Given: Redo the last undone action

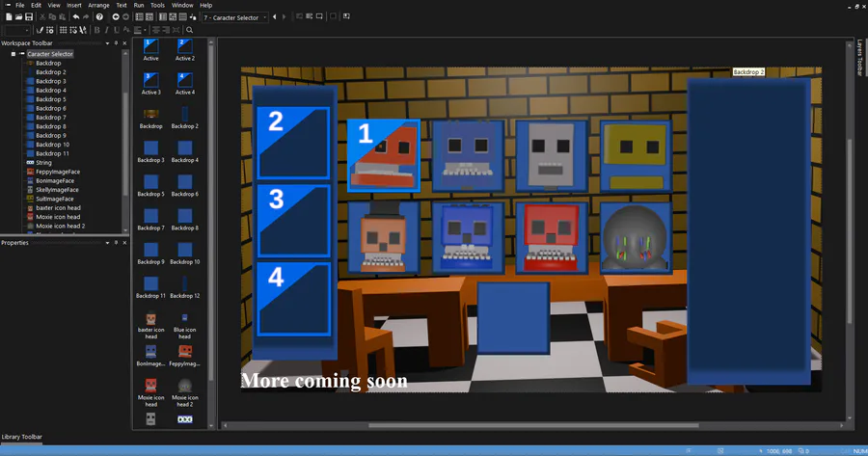Looking at the screenshot, I should pyautogui.click(x=86, y=17).
